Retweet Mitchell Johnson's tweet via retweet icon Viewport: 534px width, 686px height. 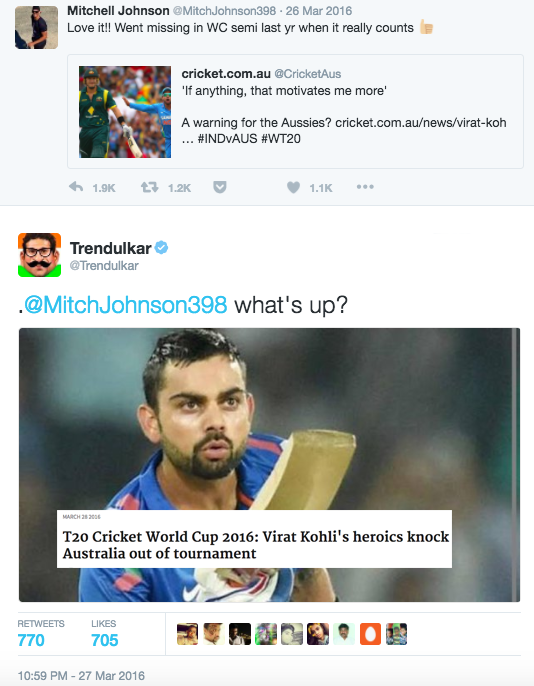(x=149, y=187)
